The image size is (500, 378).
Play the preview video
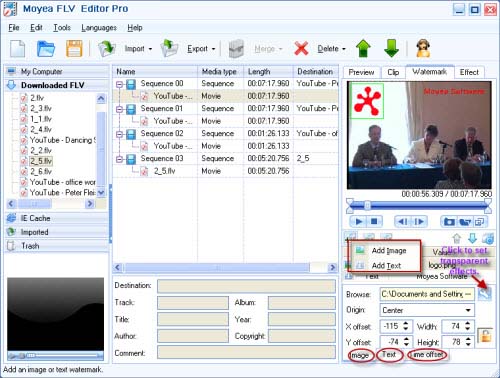point(359,221)
